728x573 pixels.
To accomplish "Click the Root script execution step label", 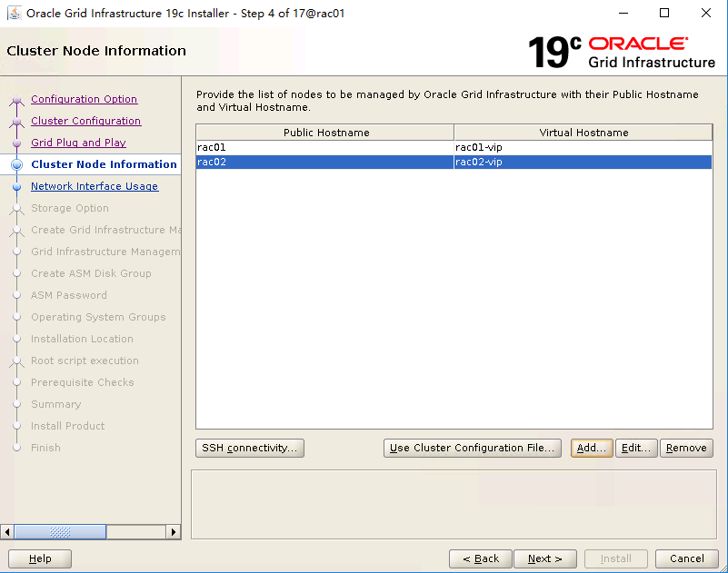I will [x=85, y=361].
